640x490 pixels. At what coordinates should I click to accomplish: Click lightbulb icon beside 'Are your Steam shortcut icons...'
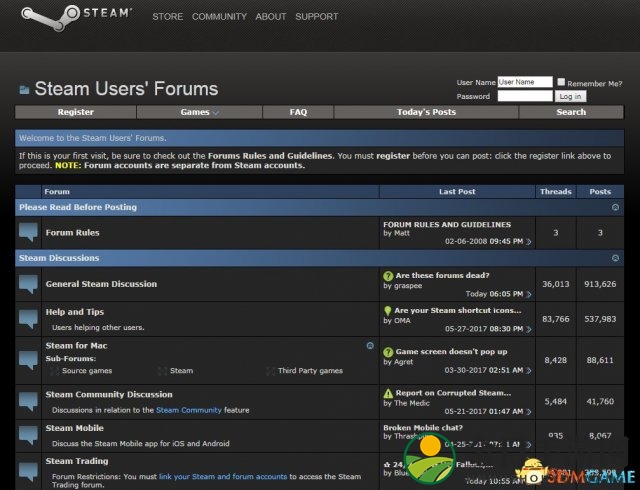(x=388, y=311)
